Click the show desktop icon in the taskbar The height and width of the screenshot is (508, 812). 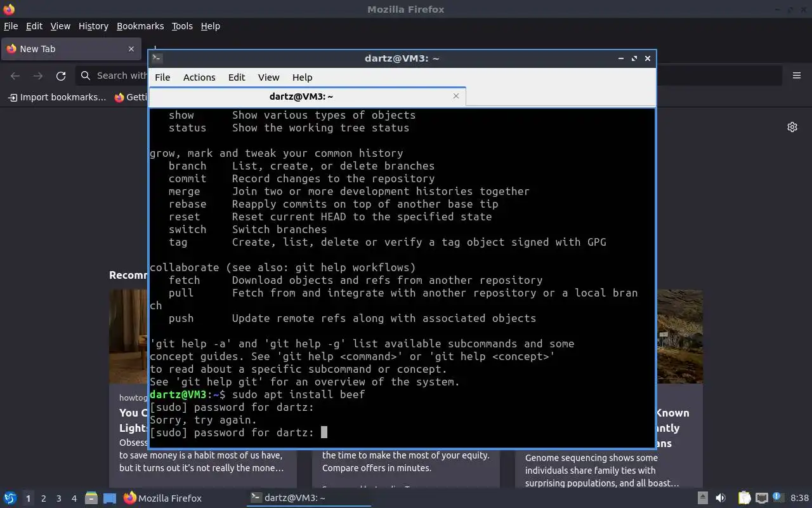point(110,498)
